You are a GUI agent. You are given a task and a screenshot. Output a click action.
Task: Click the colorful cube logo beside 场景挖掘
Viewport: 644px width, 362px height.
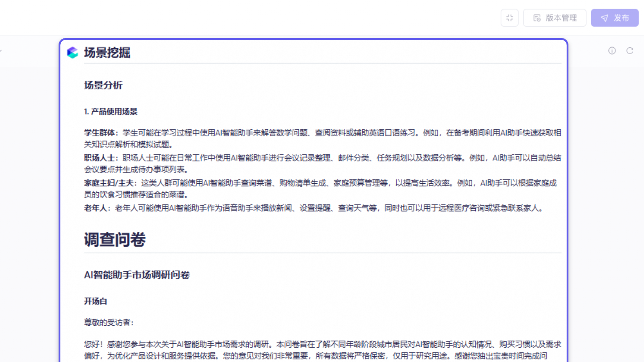point(72,53)
